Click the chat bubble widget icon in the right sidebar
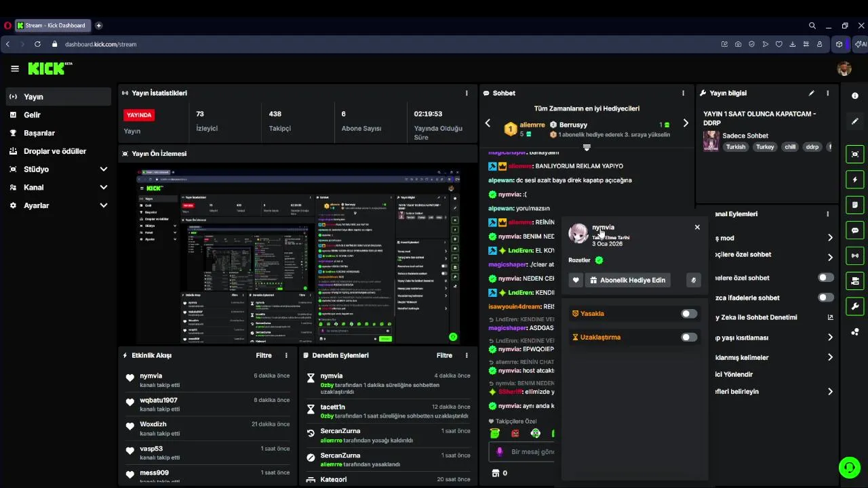 [855, 230]
